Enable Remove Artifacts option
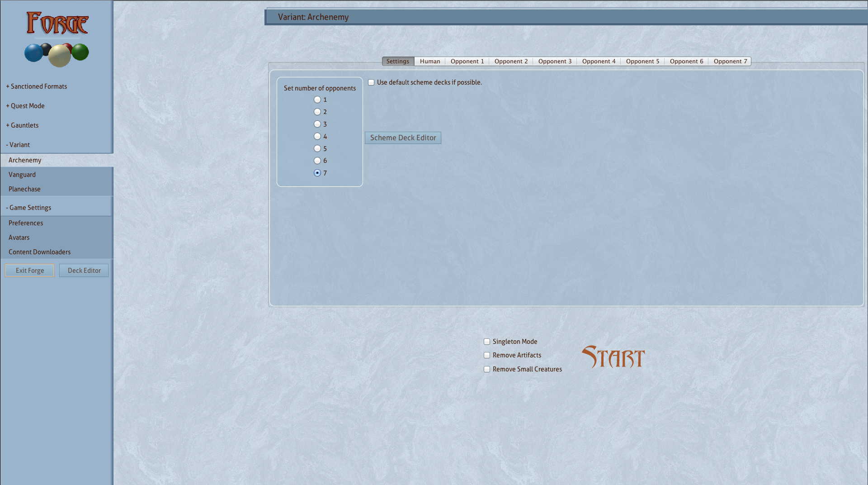The image size is (868, 485). (487, 355)
